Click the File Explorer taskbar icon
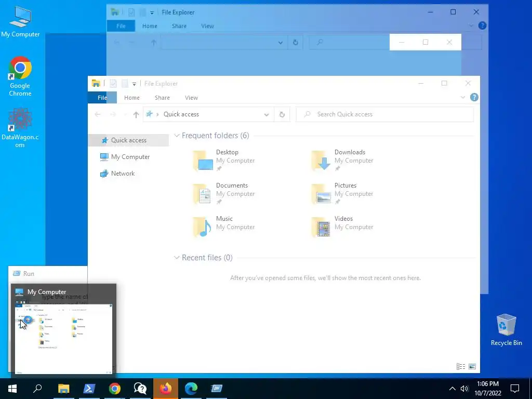 pos(63,388)
